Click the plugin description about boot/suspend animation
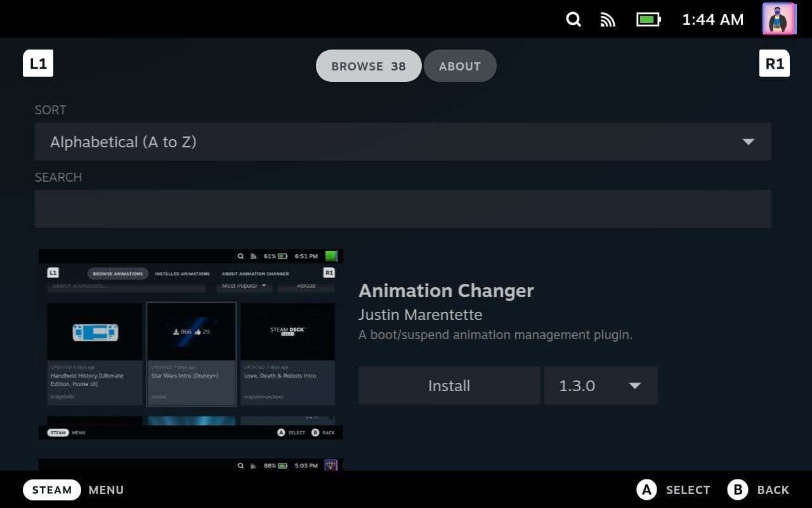 point(495,335)
